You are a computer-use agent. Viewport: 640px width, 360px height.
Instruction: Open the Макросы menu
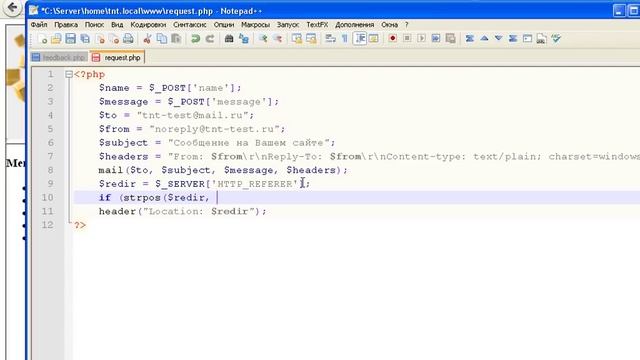point(256,25)
